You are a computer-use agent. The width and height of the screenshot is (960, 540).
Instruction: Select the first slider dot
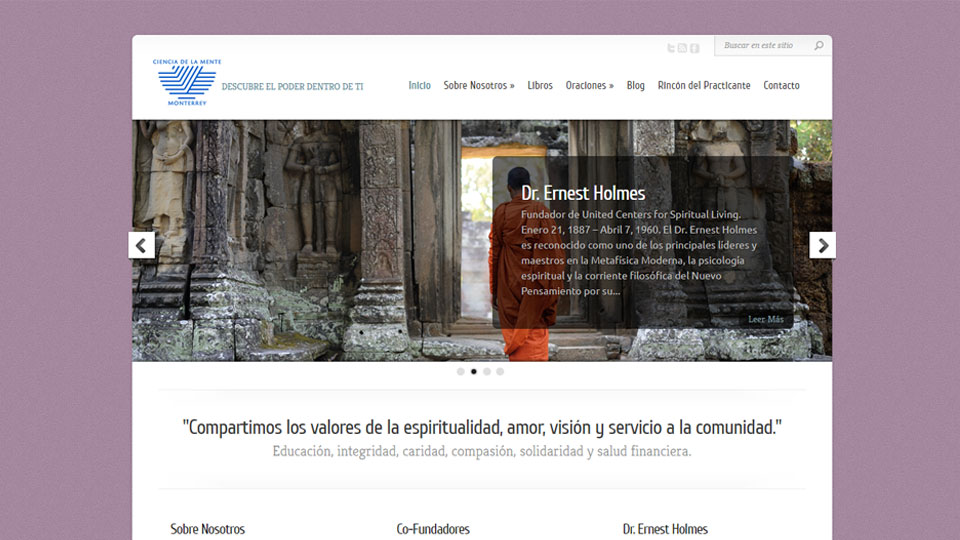(461, 371)
